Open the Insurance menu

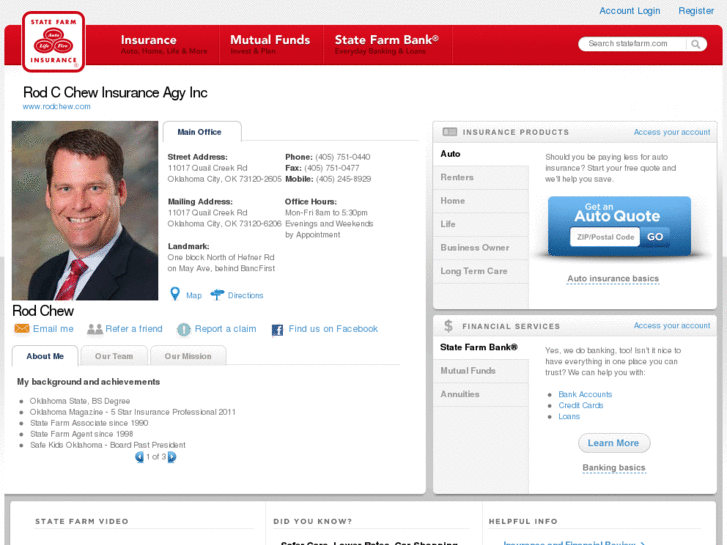(164, 45)
